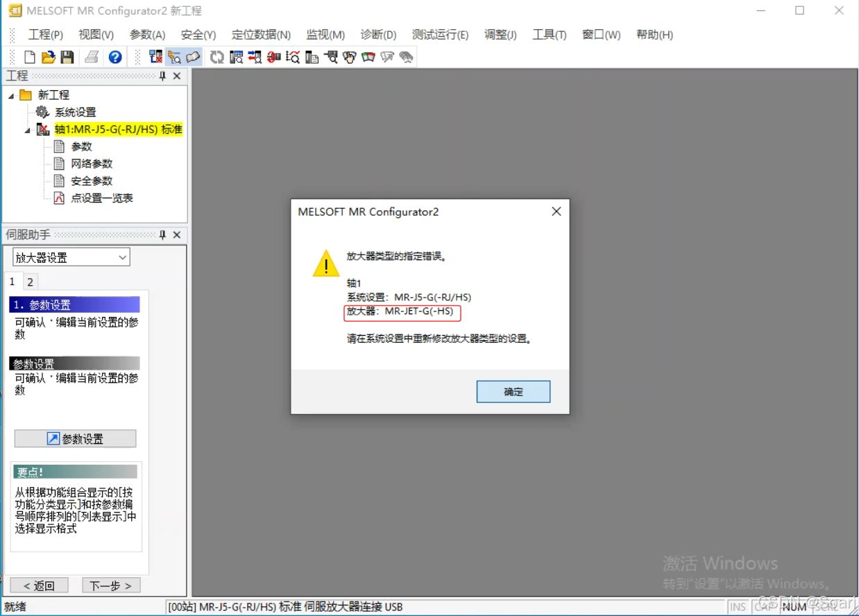
Task: Select 安全参数 item in project tree
Action: click(92, 181)
